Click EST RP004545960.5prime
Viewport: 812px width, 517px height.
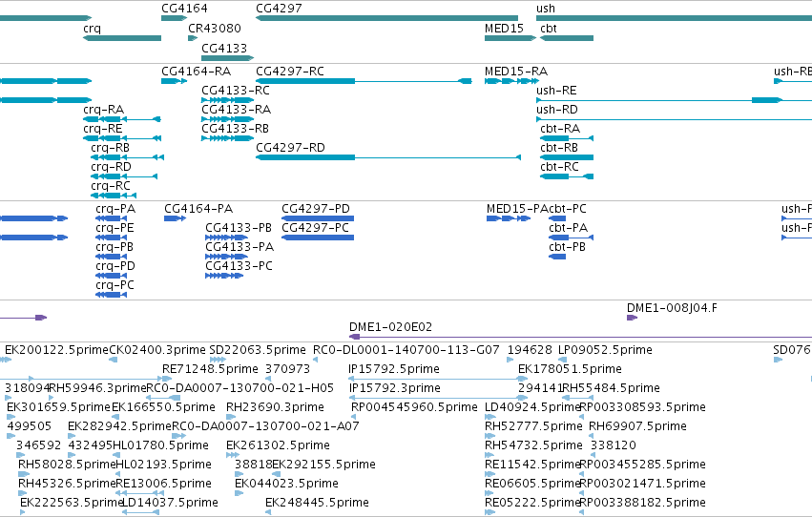click(414, 408)
